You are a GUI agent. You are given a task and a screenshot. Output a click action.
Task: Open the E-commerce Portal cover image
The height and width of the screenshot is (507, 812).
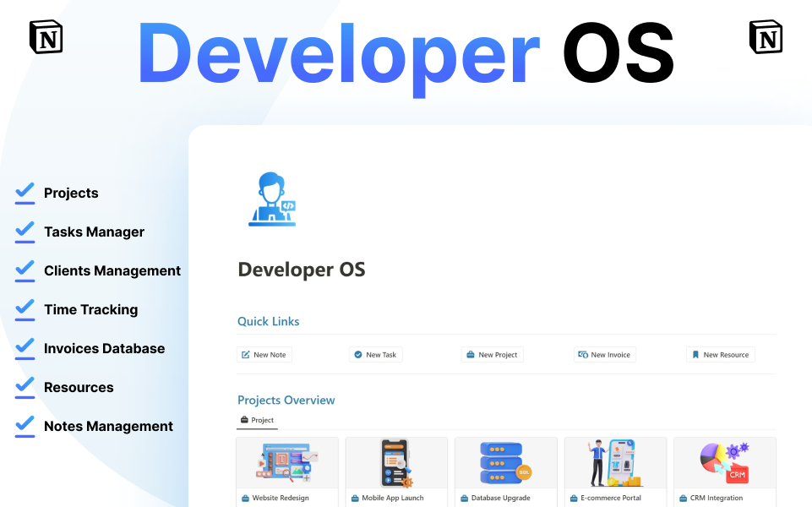[x=615, y=462]
